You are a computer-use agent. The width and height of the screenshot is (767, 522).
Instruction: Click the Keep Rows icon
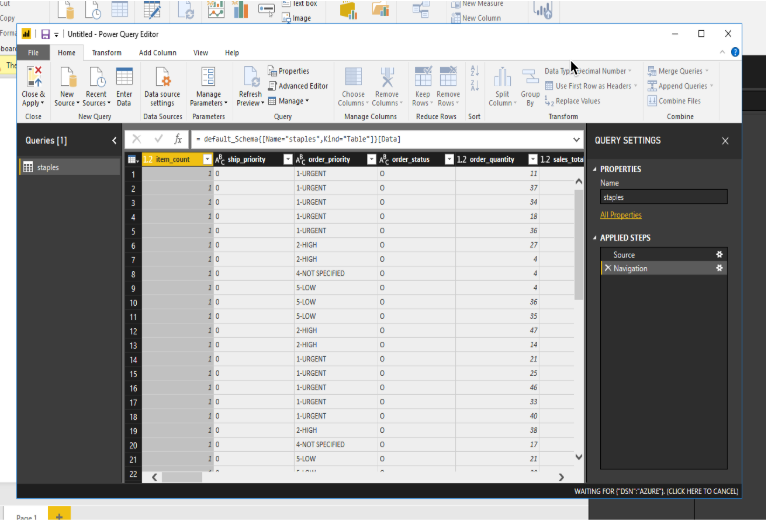[x=423, y=77]
